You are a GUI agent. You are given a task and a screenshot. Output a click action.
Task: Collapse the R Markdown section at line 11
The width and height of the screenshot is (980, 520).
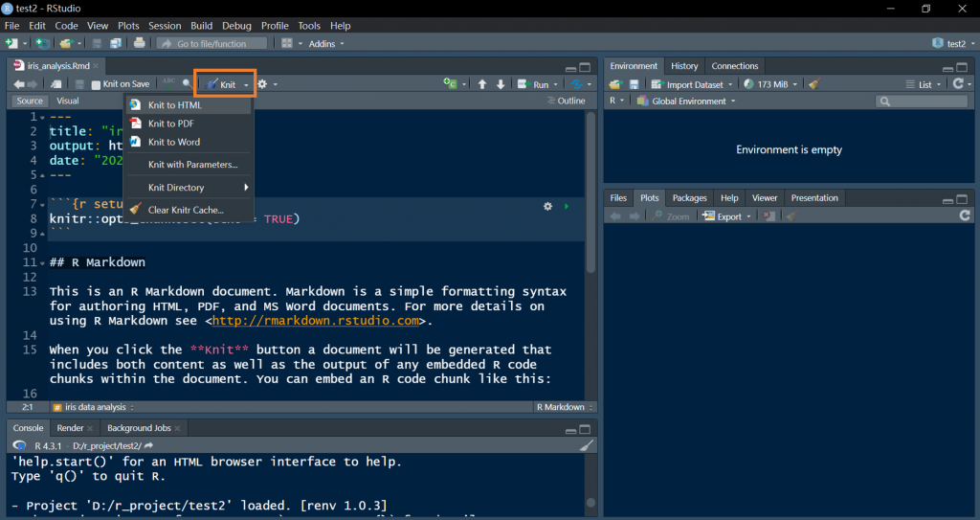pyautogui.click(x=42, y=262)
